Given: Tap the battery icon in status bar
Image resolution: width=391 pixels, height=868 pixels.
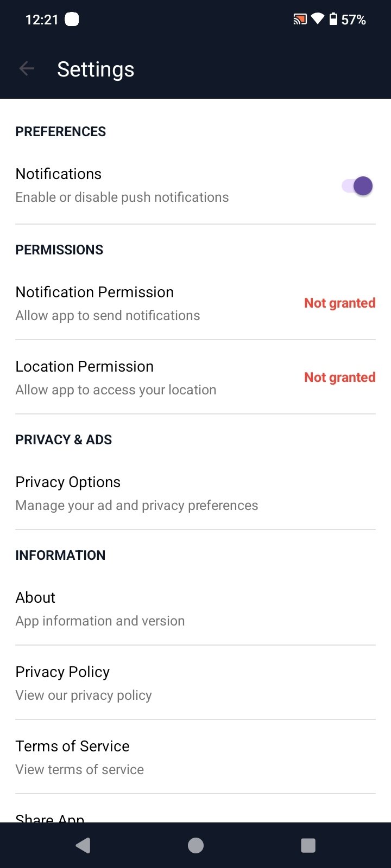Looking at the screenshot, I should [333, 20].
